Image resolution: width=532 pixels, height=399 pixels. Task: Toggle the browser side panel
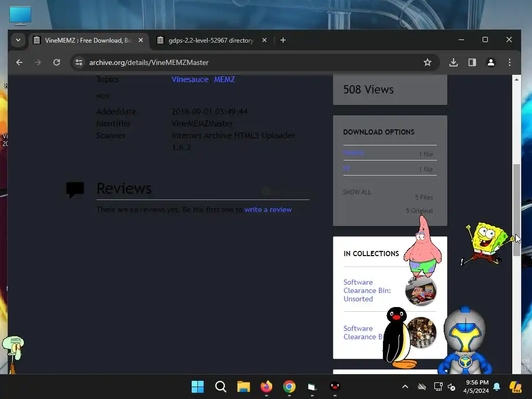tap(472, 62)
